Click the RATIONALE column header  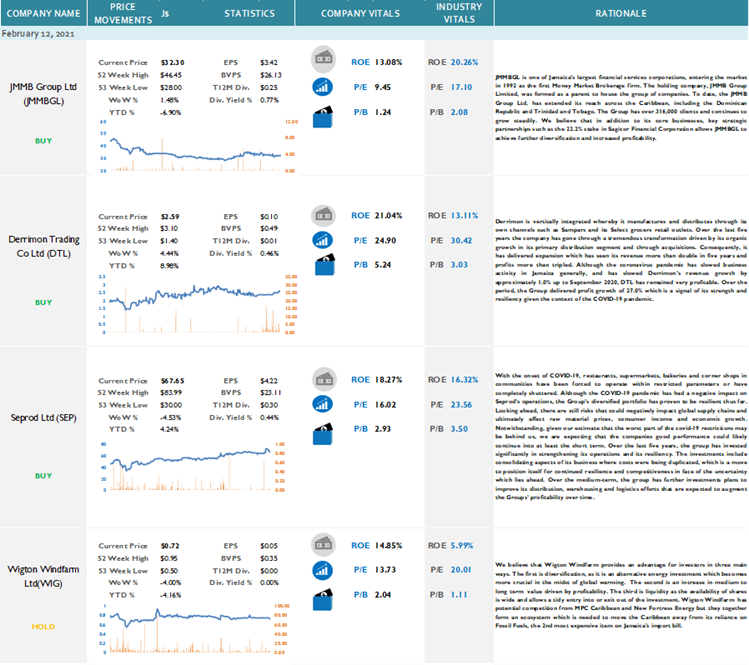click(x=621, y=13)
